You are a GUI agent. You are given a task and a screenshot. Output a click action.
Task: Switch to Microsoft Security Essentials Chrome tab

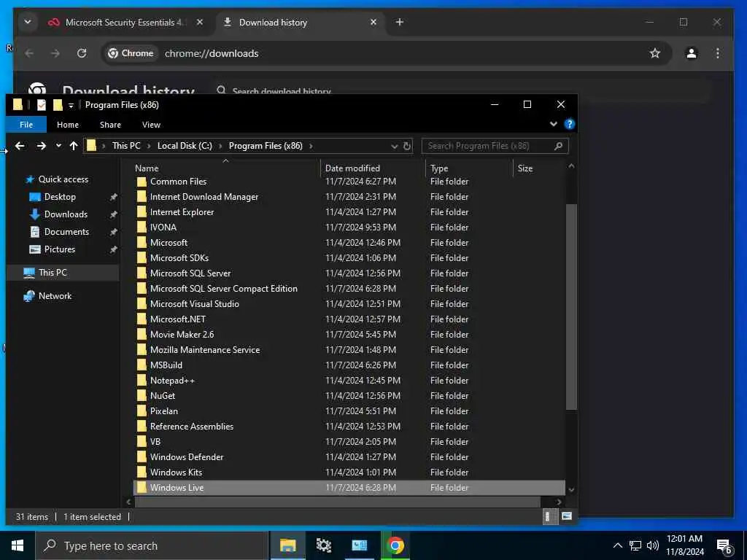pos(126,23)
